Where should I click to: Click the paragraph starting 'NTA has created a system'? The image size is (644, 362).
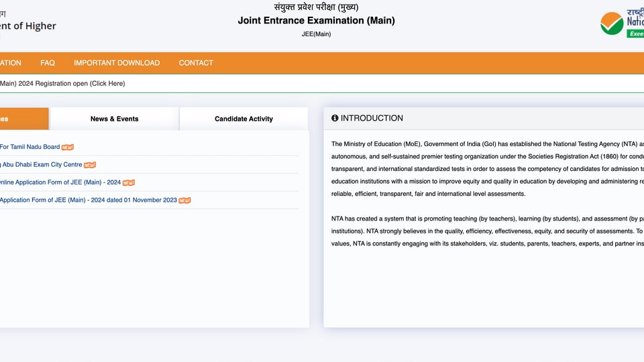click(x=488, y=231)
